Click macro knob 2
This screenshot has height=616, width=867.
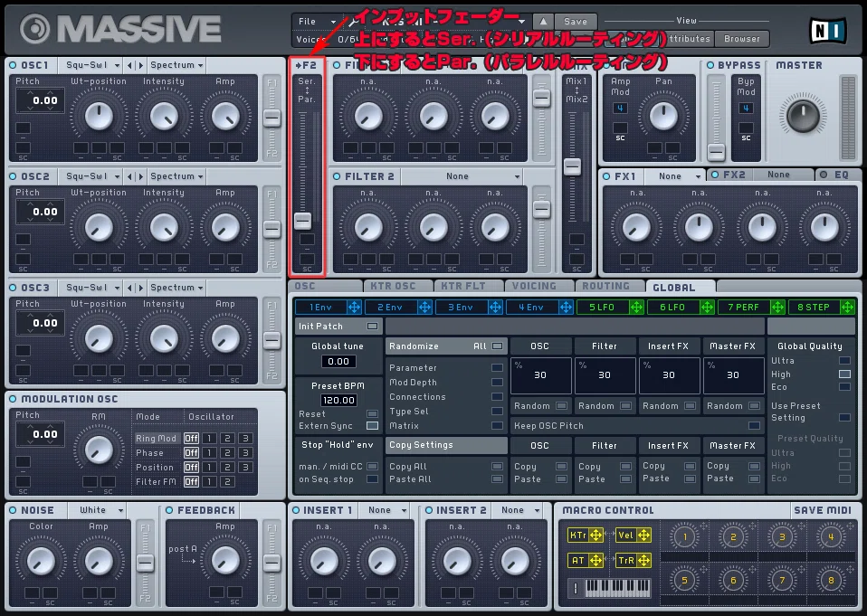click(x=733, y=536)
